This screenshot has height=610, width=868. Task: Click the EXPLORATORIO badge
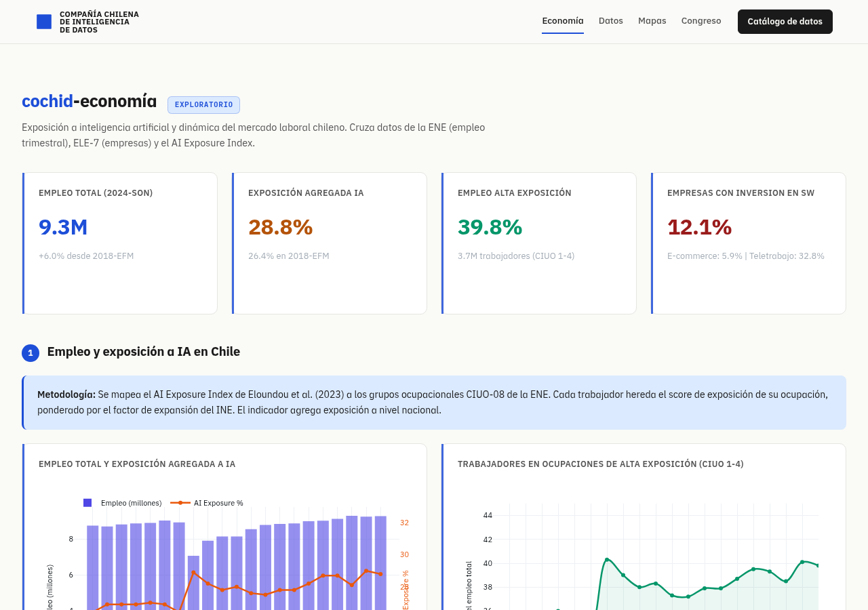tap(203, 105)
